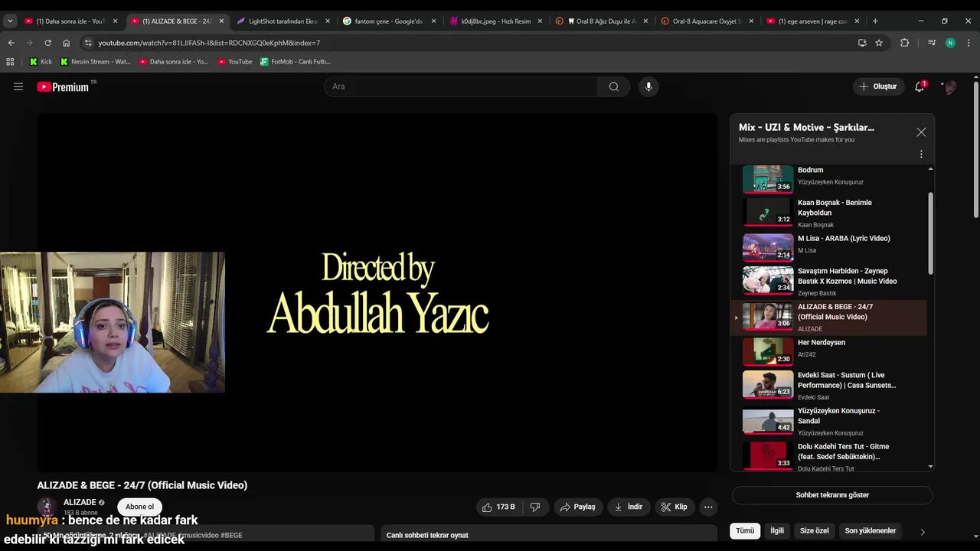Image resolution: width=980 pixels, height=551 pixels.
Task: Share video via Paylaş button
Action: click(577, 507)
